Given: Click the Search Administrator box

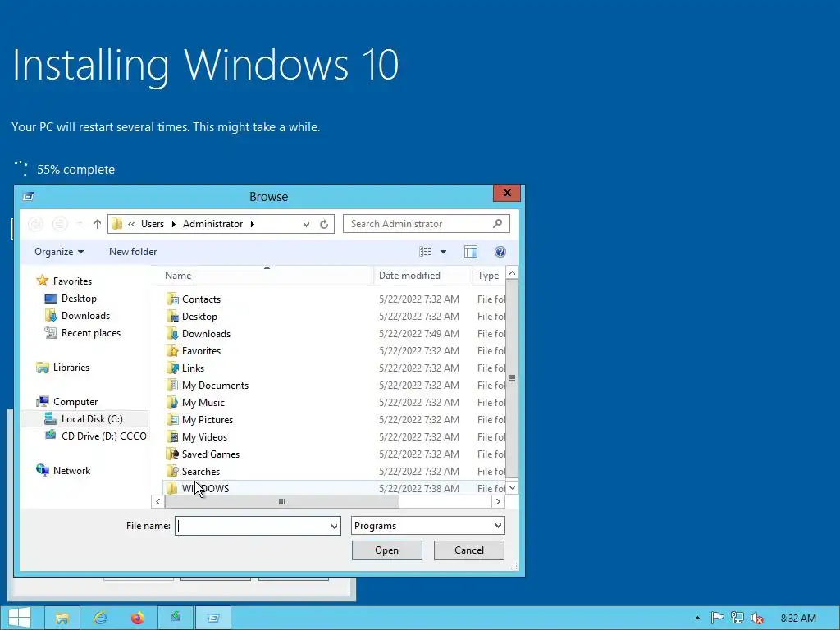Looking at the screenshot, I should tap(419, 224).
